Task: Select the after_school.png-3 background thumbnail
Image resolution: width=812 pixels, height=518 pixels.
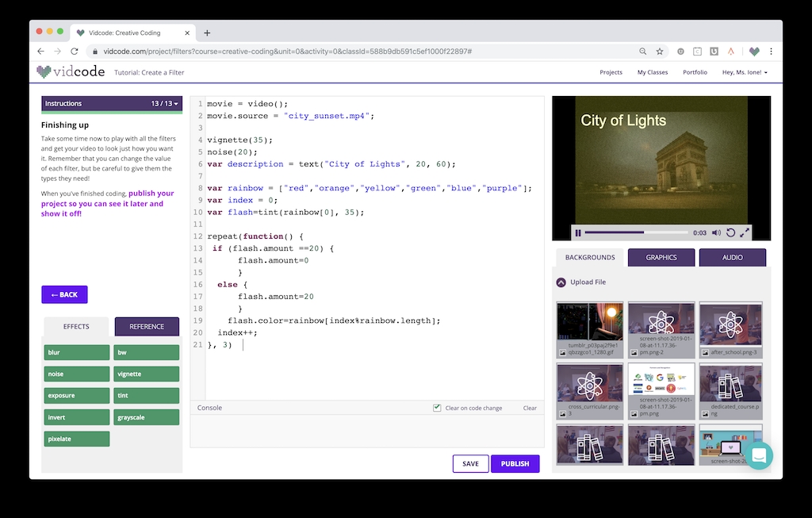Action: [730, 324]
